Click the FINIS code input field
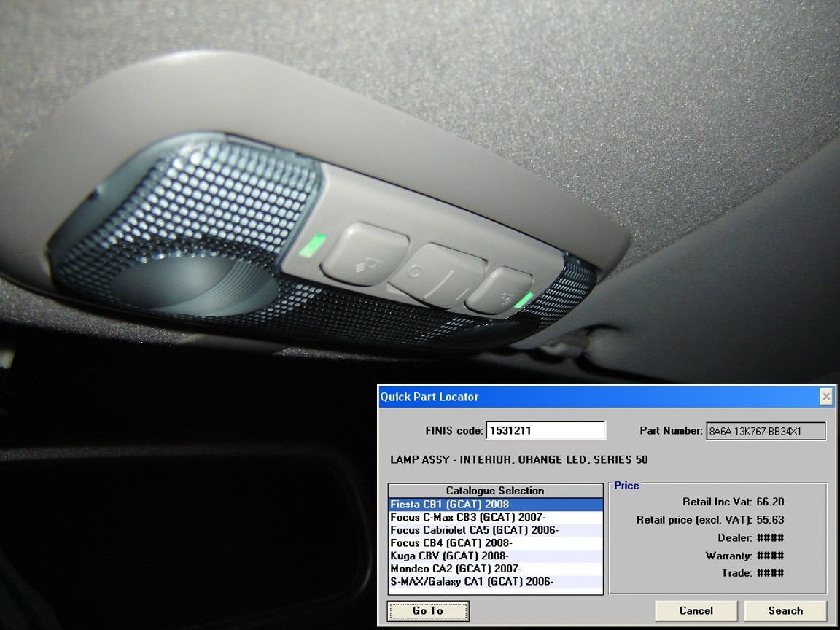 click(x=545, y=431)
